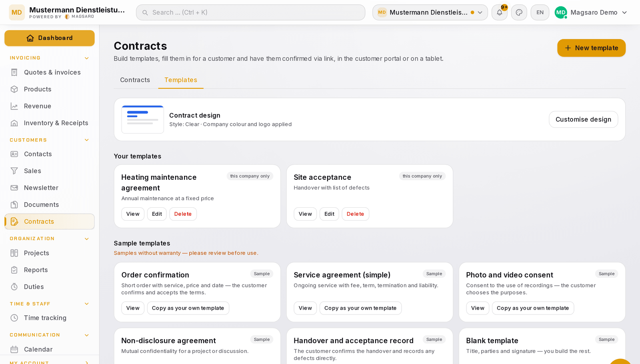Collapse the Invoicing section

click(x=87, y=58)
